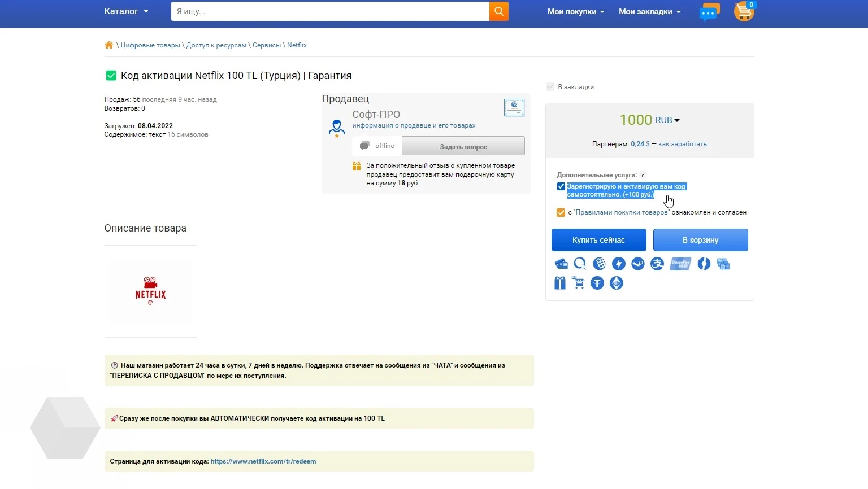Open 'Цифровые товары' breadcrumb
This screenshot has height=489, width=868.
(x=150, y=45)
